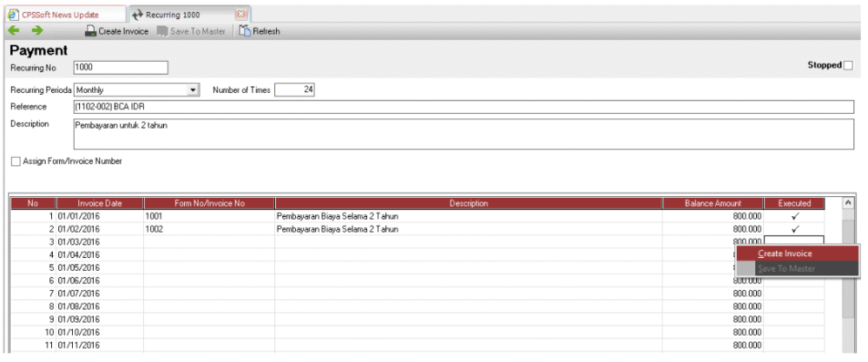868x362 pixels.
Task: Click scroll up arrow of table scrollbar
Action: point(848,203)
